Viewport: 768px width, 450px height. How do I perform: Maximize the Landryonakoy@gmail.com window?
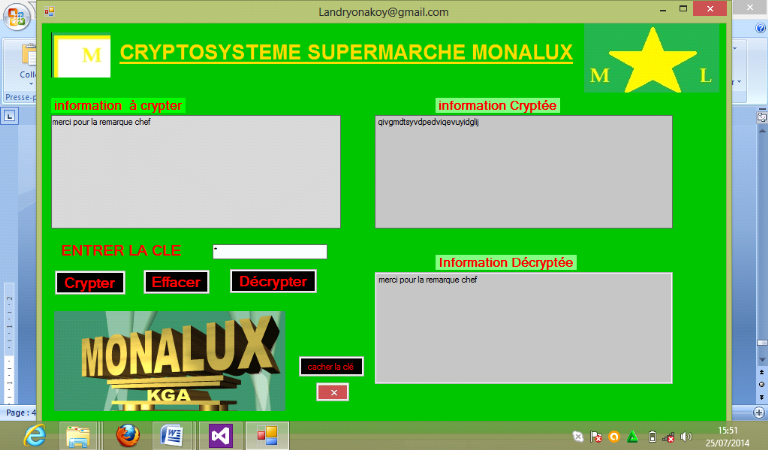(x=683, y=9)
